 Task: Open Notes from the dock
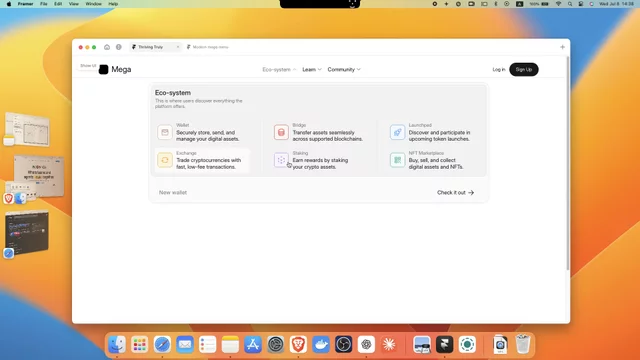point(230,344)
